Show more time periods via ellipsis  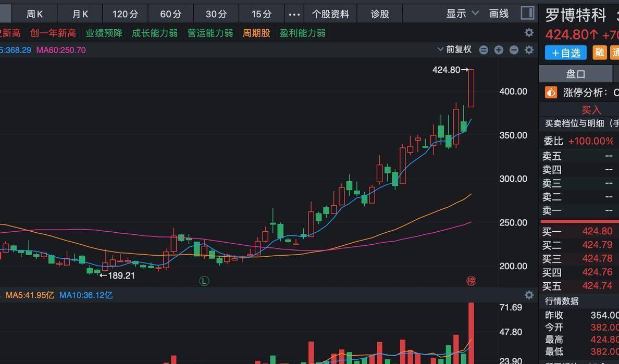(294, 14)
